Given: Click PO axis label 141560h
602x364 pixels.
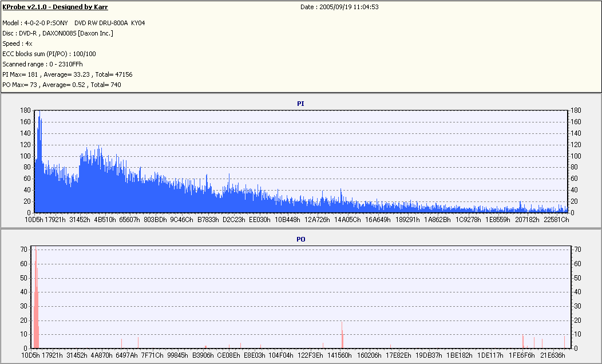Looking at the screenshot, I should pyautogui.click(x=340, y=355).
